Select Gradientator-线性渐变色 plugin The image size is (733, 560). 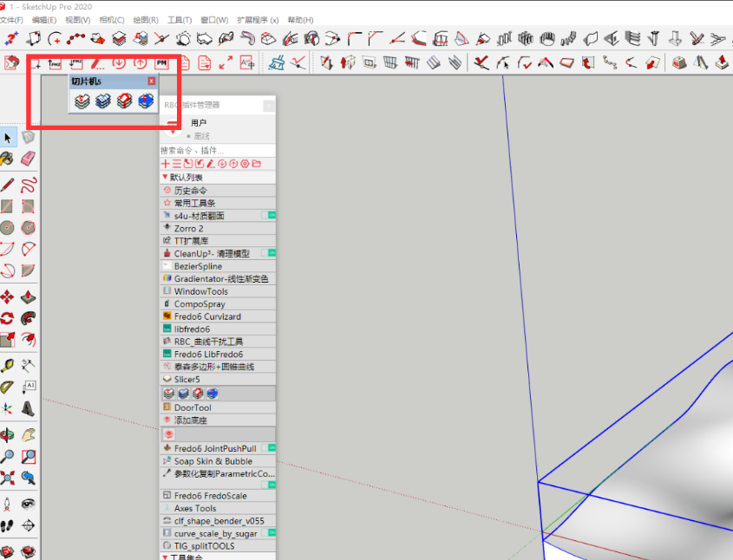(218, 279)
